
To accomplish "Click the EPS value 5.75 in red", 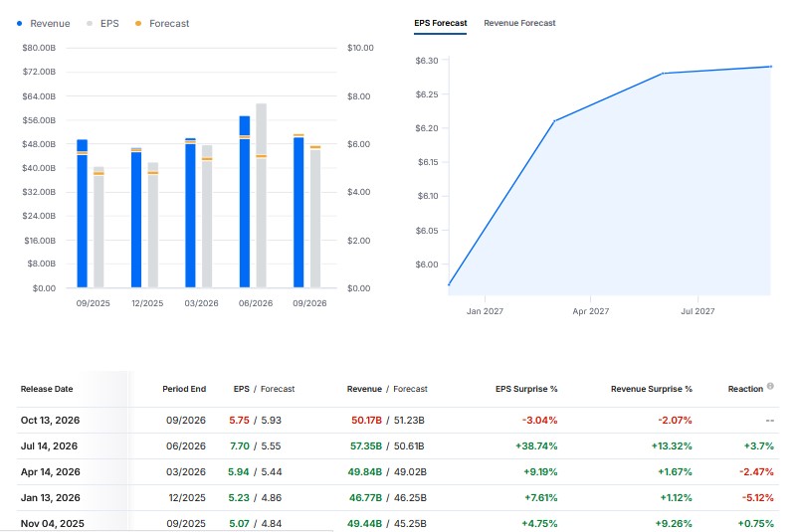I will coord(239,421).
